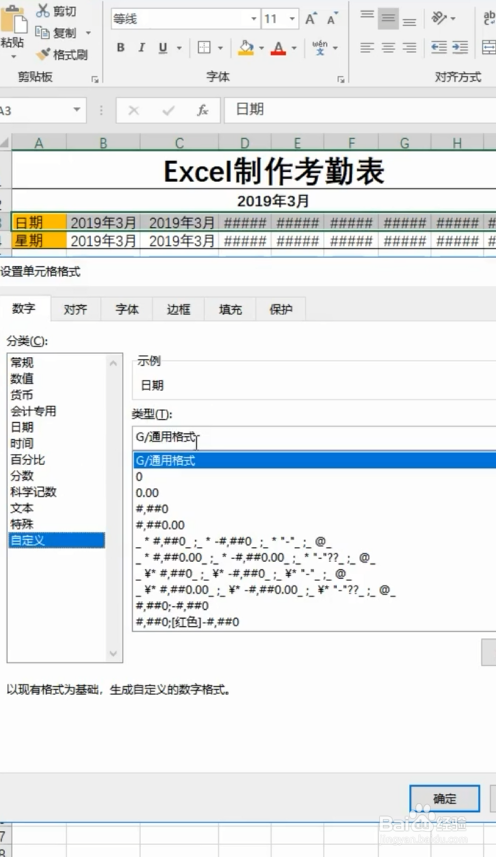The height and width of the screenshot is (857, 496).
Task: Click the Copy (复制) icon
Action: point(42,32)
